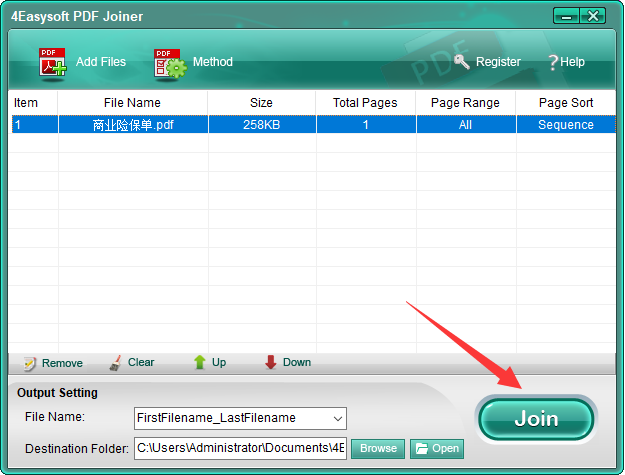
Task: Click the Add Files label
Action: coord(101,62)
